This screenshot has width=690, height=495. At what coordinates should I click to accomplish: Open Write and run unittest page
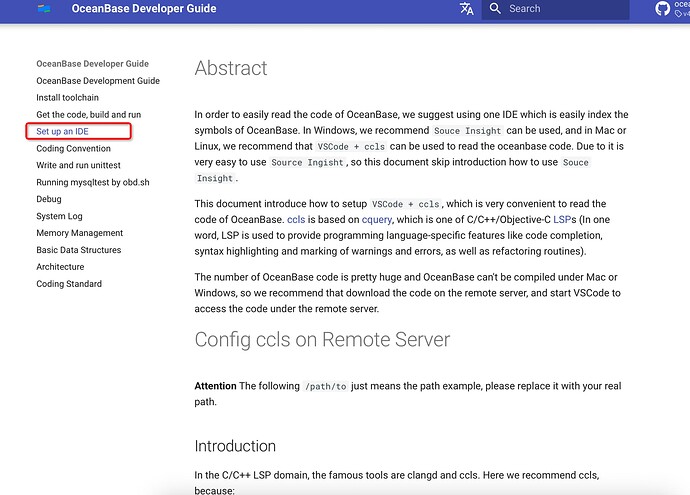(78, 165)
